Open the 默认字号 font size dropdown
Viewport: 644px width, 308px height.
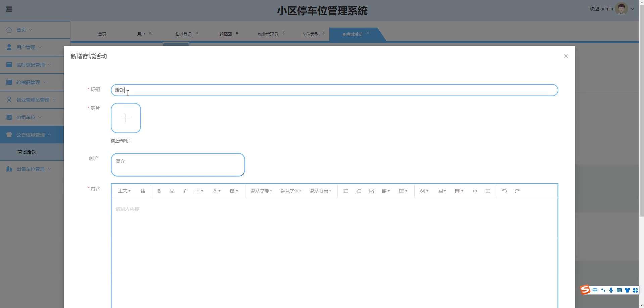pyautogui.click(x=261, y=191)
